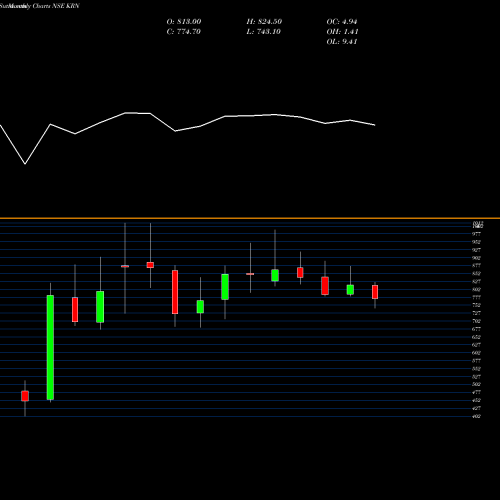500x500 pixels.
Task: Click the 577 price axis label
Action: [476, 361]
